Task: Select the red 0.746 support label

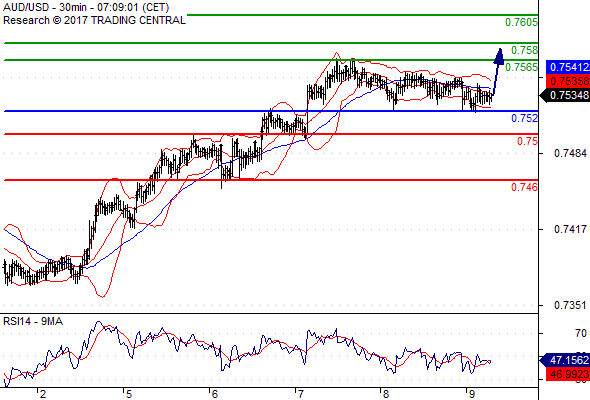Action: [x=525, y=187]
